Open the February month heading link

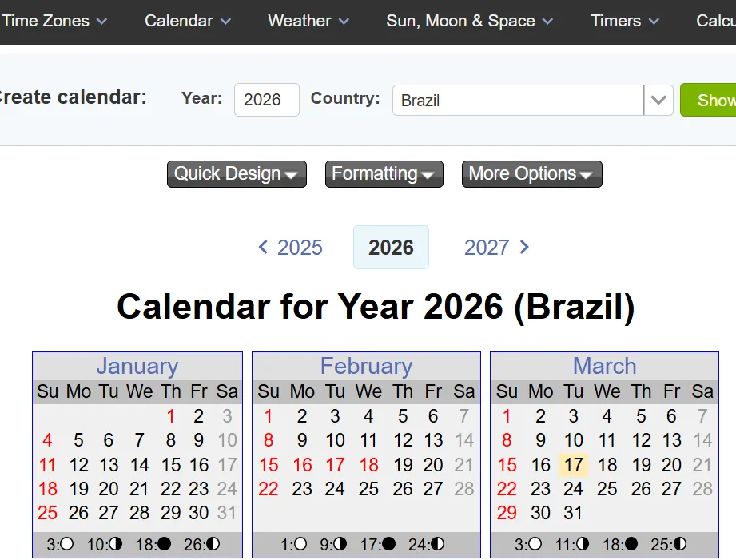pyautogui.click(x=366, y=366)
